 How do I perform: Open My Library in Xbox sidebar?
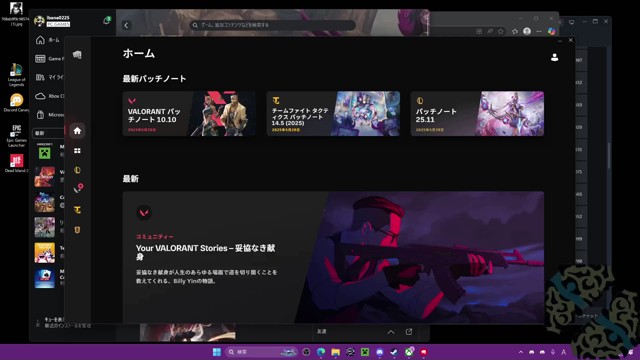[49, 77]
